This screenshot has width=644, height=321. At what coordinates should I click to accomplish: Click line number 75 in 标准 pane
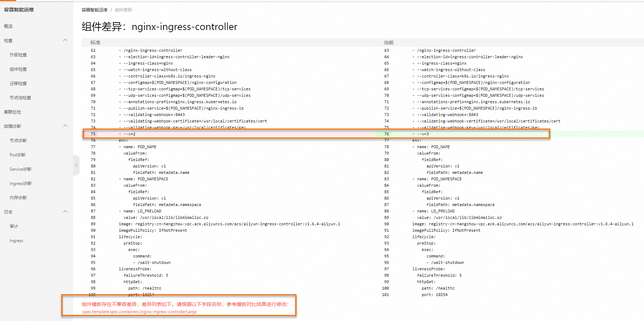(x=93, y=134)
